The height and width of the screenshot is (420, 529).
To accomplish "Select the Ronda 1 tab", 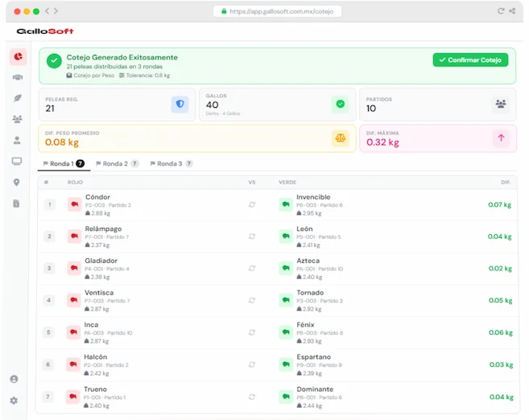I will tap(64, 164).
